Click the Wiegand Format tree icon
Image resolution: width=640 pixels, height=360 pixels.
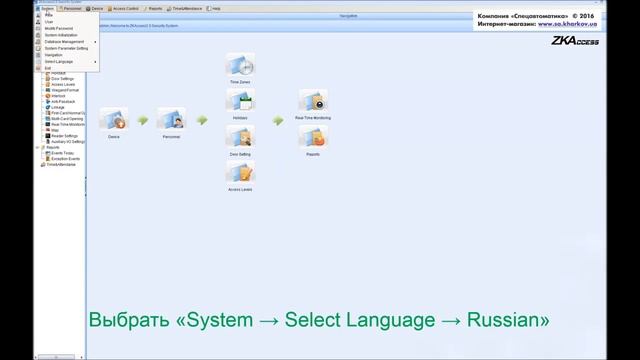point(48,90)
